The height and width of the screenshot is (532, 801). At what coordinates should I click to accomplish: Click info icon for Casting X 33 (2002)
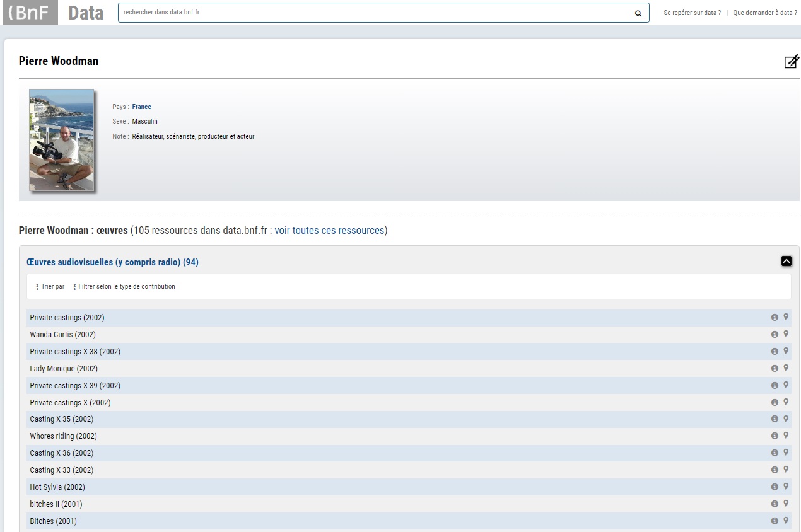[775, 470]
